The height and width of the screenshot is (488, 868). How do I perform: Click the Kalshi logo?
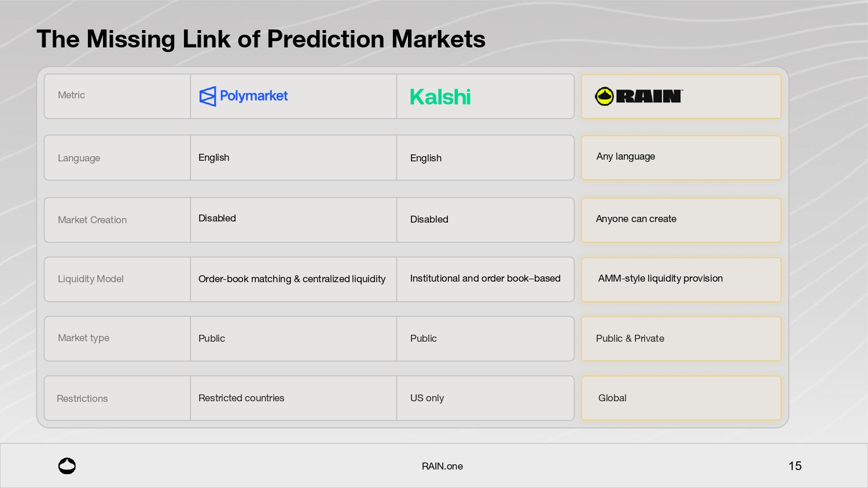(440, 97)
